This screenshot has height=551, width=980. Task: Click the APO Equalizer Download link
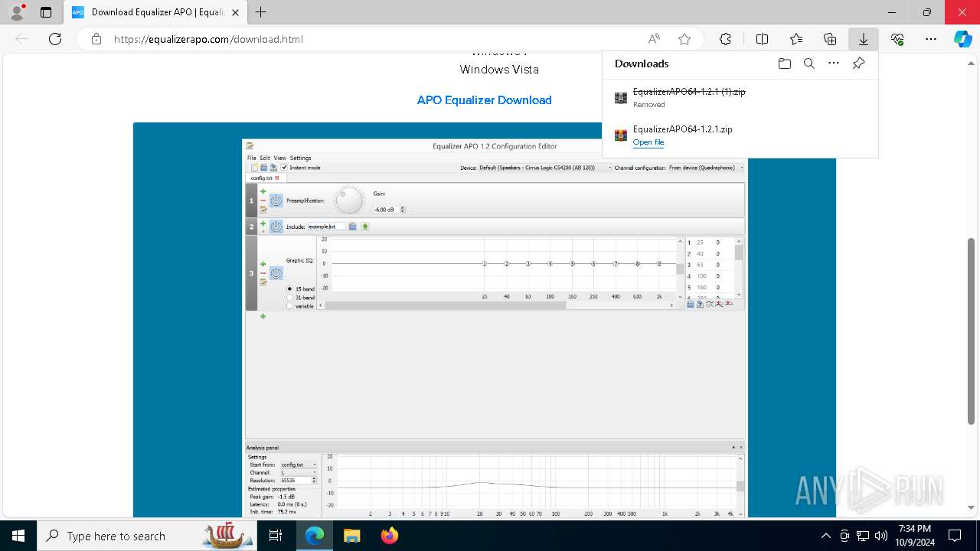(484, 100)
